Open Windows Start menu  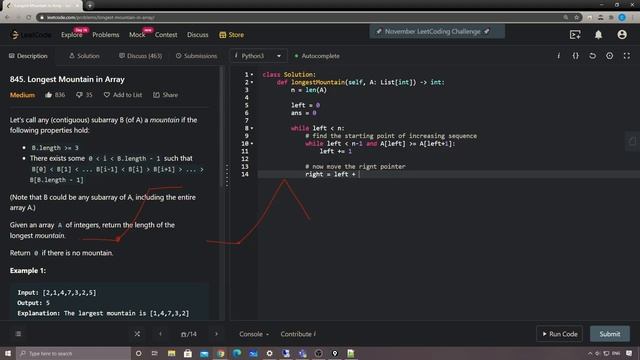8,353
